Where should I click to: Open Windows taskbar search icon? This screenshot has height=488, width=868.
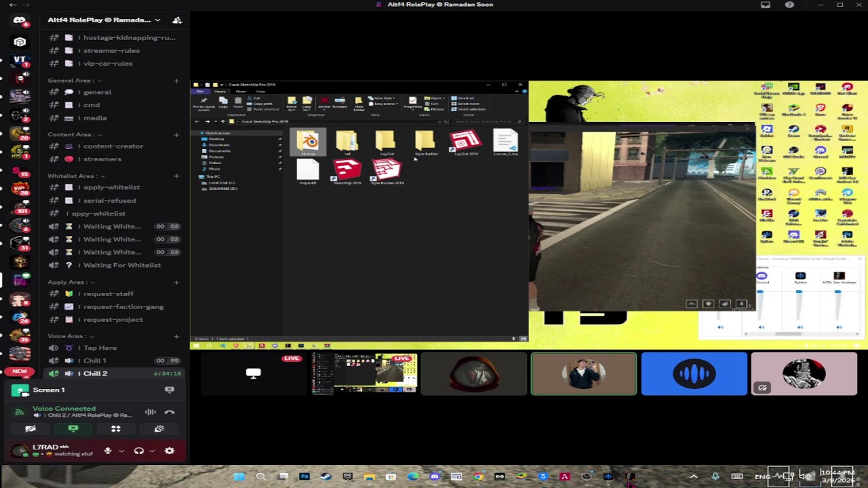coord(260,476)
